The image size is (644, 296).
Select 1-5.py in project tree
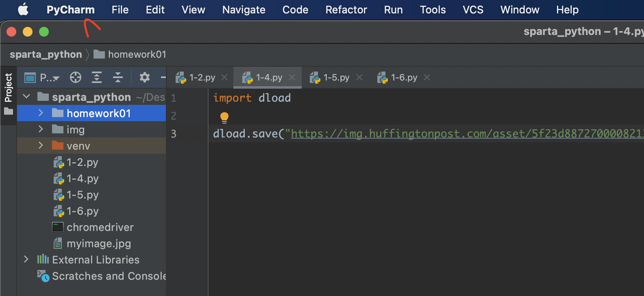click(x=91, y=194)
